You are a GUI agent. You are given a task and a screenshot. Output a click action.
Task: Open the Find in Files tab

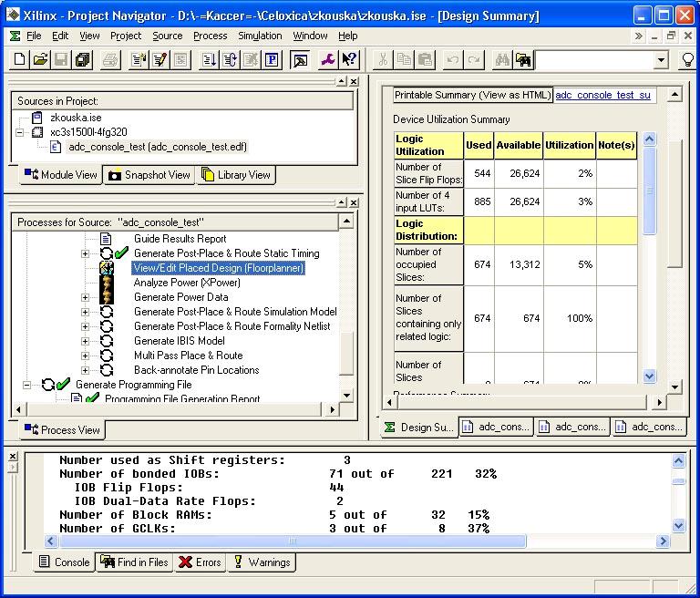(134, 562)
